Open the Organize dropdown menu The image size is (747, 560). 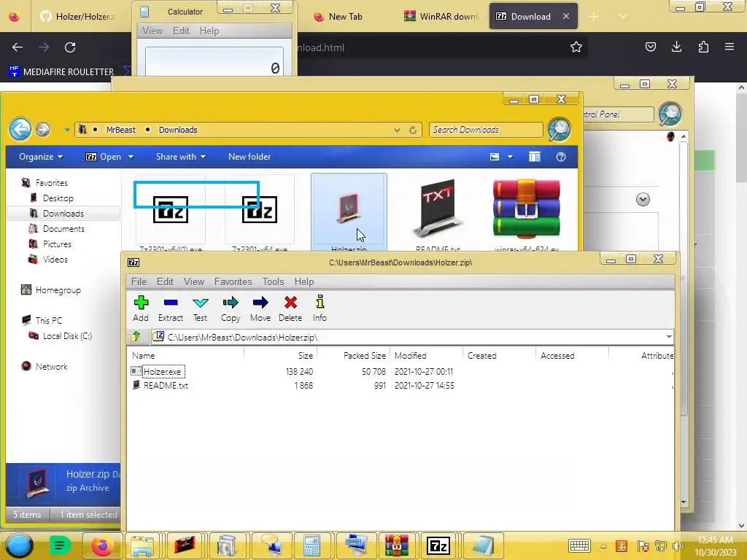pyautogui.click(x=41, y=157)
